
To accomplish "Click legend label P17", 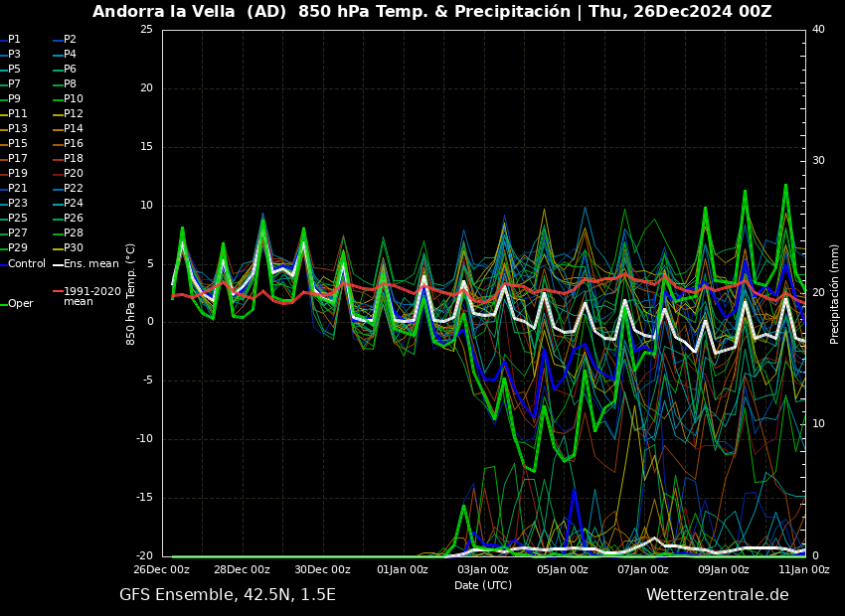I will pyautogui.click(x=17, y=158).
